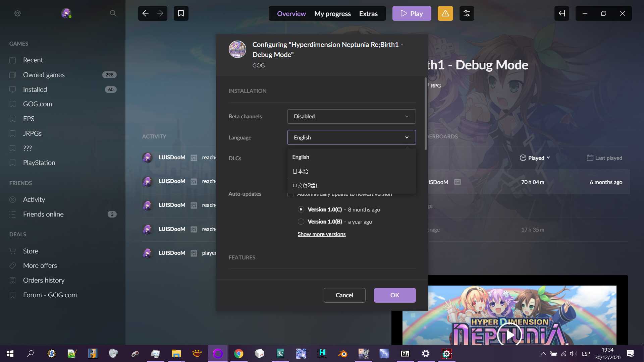Viewport: 644px width, 362px height.
Task: Open File Explorer from the taskbar
Action: [176, 354]
